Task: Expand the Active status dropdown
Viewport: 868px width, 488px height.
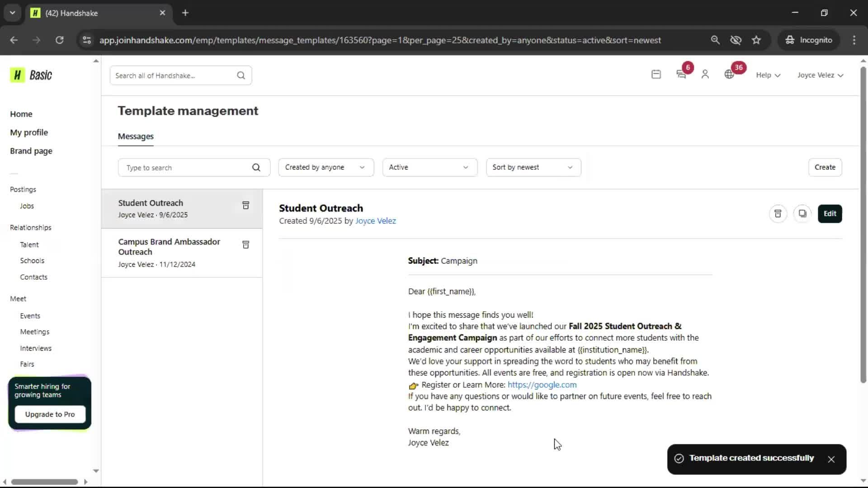Action: (429, 167)
